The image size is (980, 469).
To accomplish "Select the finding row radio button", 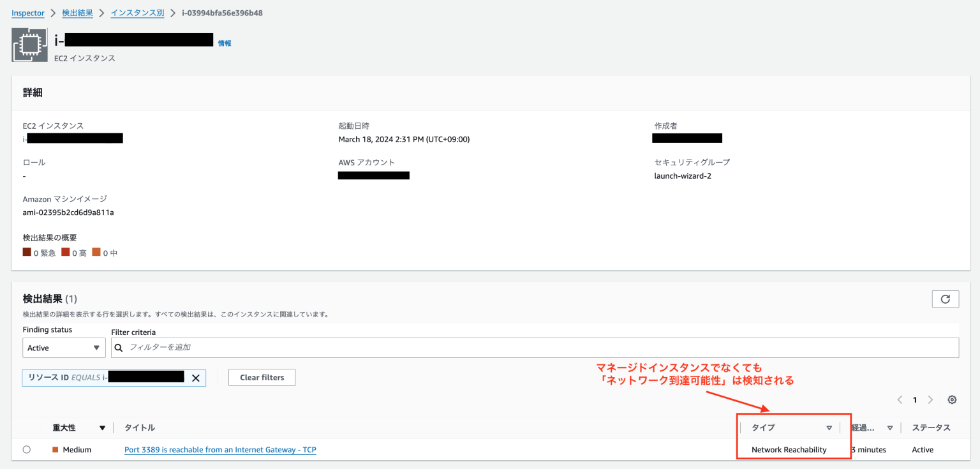I will click(26, 449).
